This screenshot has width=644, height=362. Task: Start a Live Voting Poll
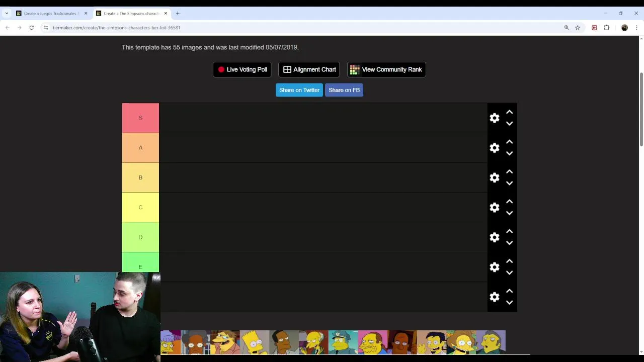[242, 69]
